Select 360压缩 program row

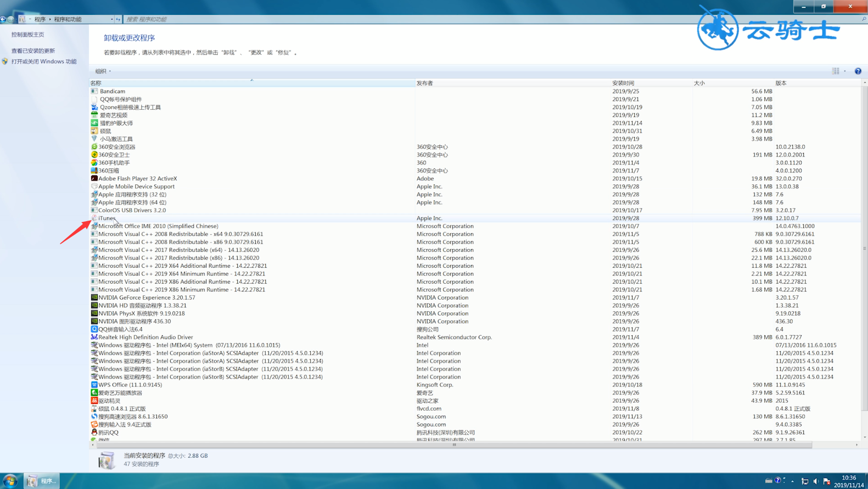point(475,171)
